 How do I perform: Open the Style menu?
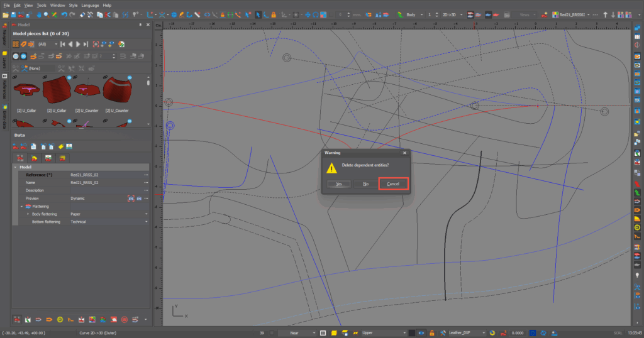(x=73, y=5)
